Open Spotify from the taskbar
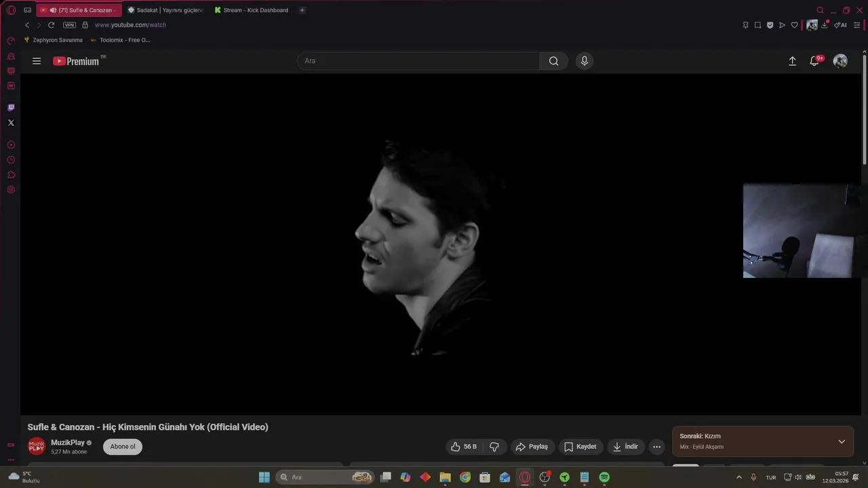 pyautogui.click(x=604, y=477)
